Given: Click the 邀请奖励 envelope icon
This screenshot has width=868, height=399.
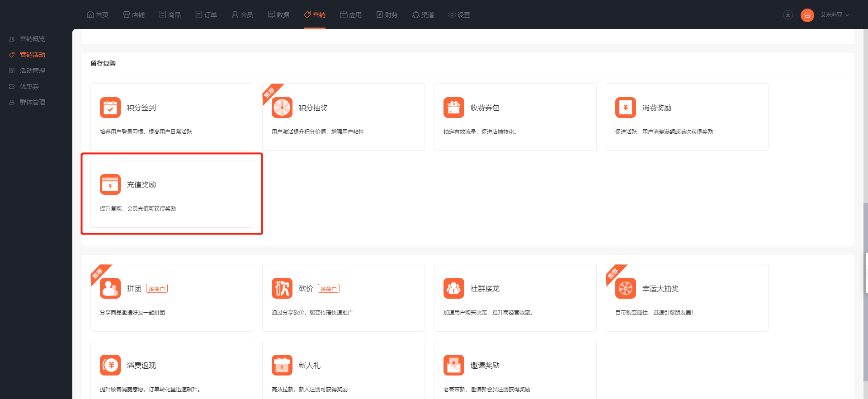Looking at the screenshot, I should [x=454, y=365].
